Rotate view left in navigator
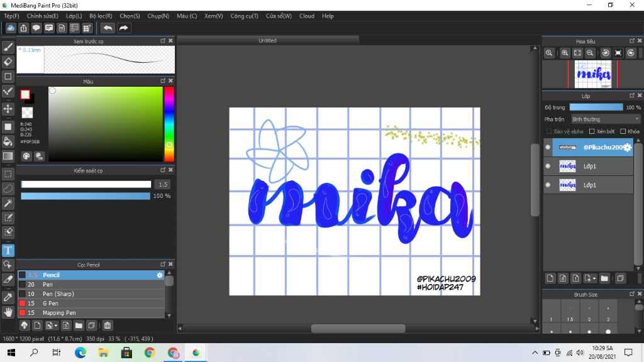This screenshot has height=362, width=644. pyautogui.click(x=606, y=53)
